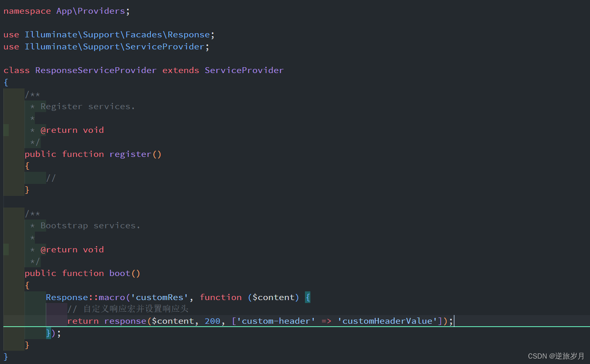Image resolution: width=590 pixels, height=364 pixels.
Task: Click the '//' comment inside the register function
Action: tap(51, 178)
